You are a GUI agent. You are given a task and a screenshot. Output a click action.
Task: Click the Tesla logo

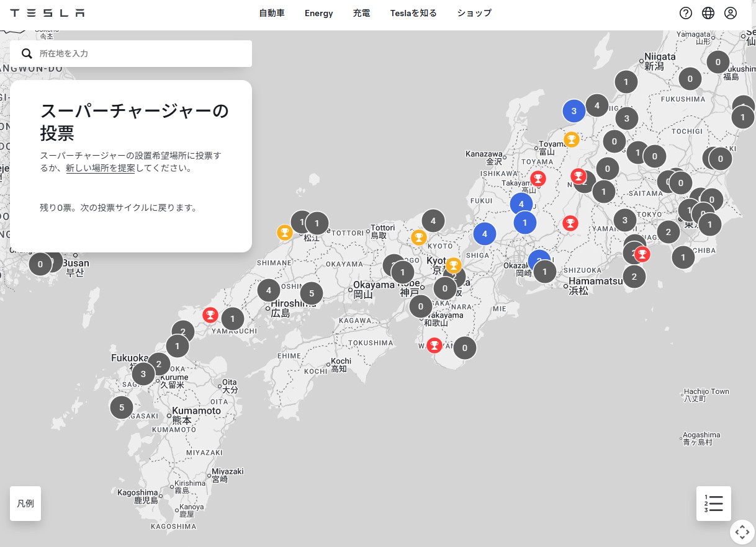click(47, 13)
